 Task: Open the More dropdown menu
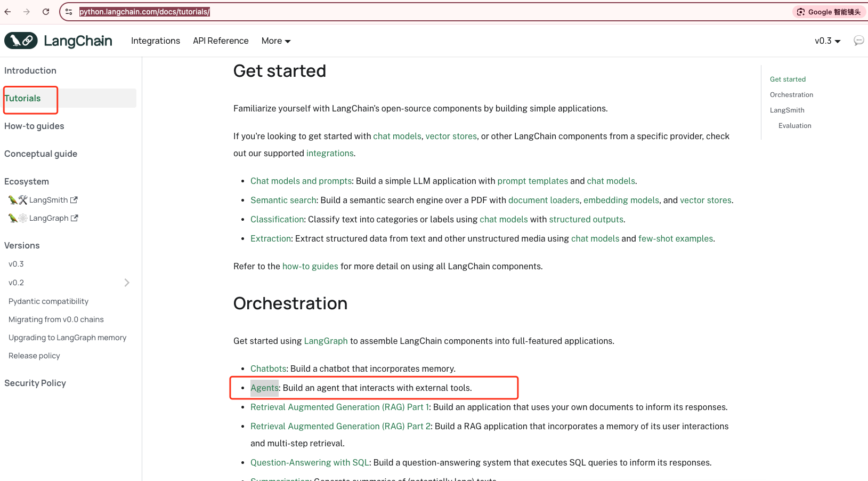coord(276,41)
